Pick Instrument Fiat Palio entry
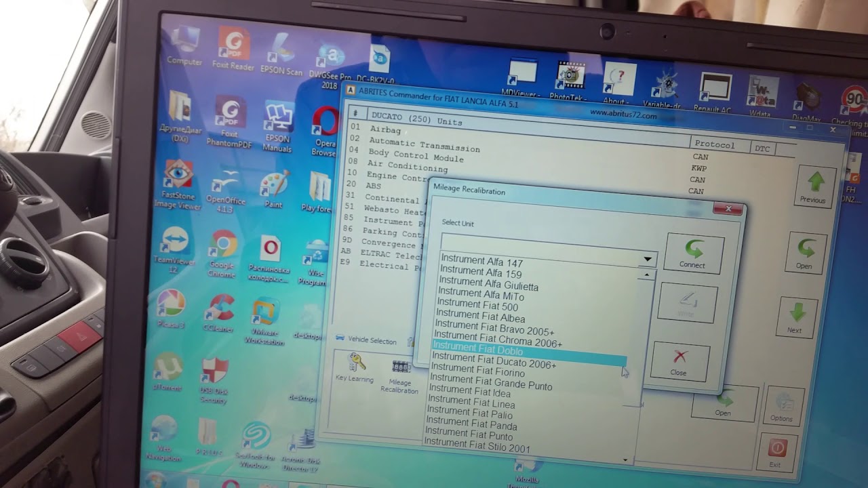This screenshot has width=868, height=488. [469, 413]
